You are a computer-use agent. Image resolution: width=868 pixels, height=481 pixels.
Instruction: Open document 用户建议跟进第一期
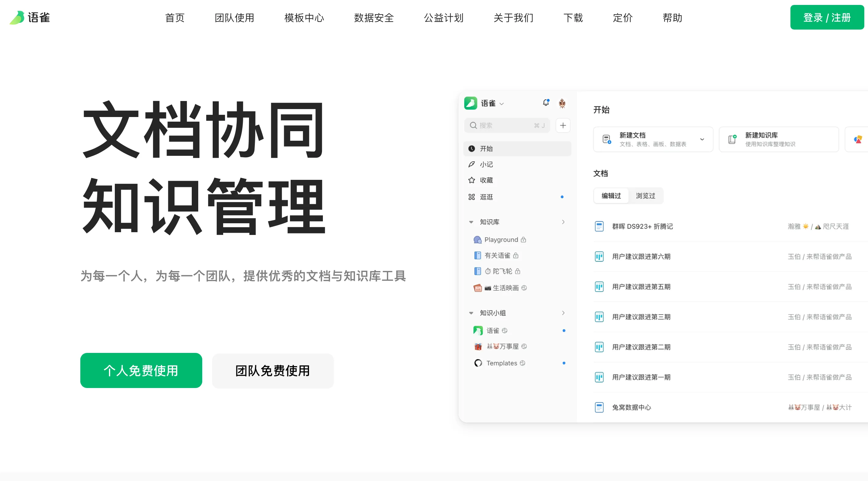tap(641, 377)
